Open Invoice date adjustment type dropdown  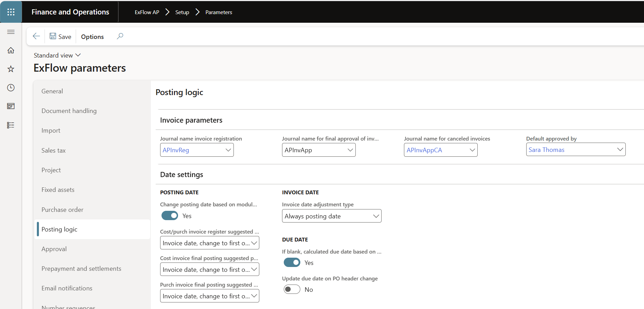point(331,216)
